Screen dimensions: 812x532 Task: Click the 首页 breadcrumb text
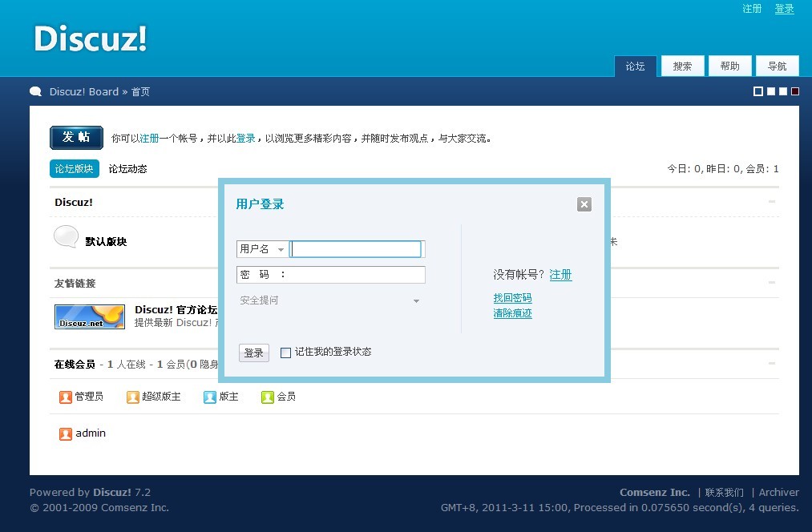pos(140,91)
